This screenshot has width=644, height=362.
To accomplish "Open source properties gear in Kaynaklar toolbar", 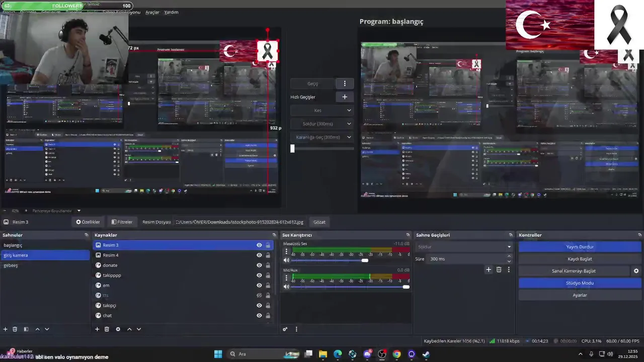I will (118, 329).
